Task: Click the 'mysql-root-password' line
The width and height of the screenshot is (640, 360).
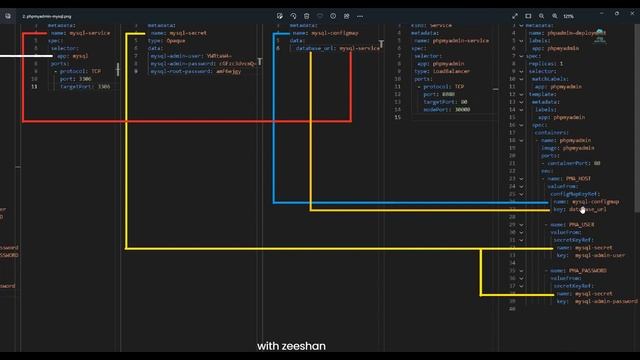Action: point(196,71)
